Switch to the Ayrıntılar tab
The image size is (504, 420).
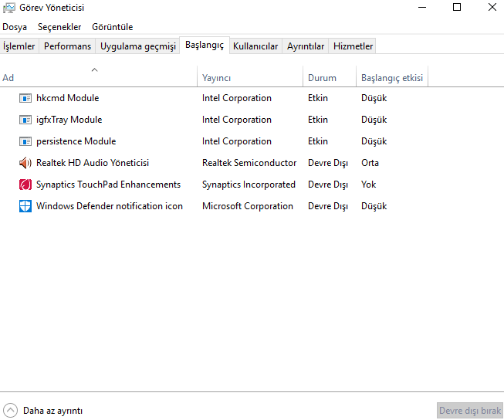(306, 46)
